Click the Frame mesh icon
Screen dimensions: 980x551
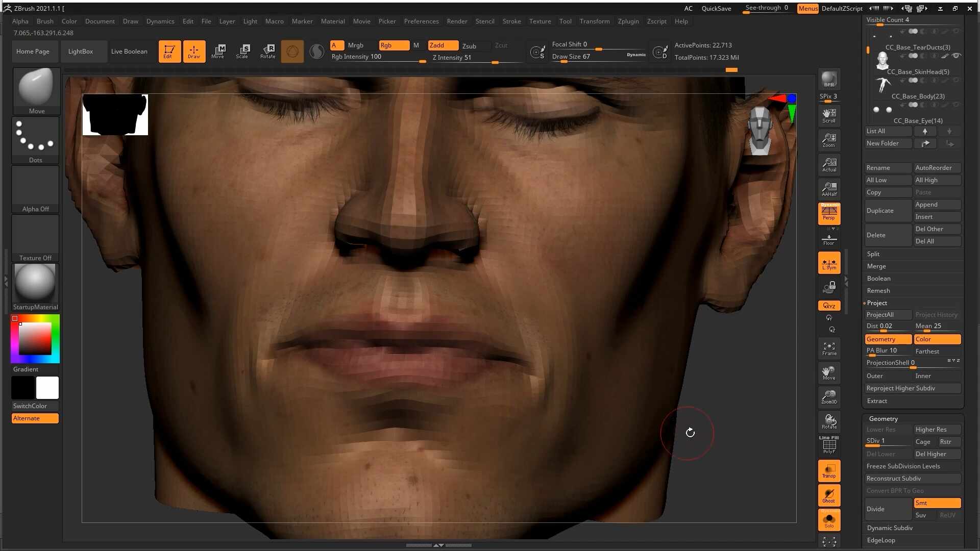pyautogui.click(x=829, y=348)
